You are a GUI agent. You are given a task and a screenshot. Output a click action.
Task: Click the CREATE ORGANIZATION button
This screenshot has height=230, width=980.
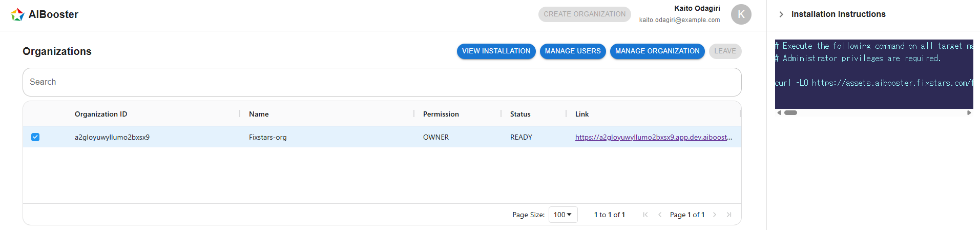pos(585,14)
